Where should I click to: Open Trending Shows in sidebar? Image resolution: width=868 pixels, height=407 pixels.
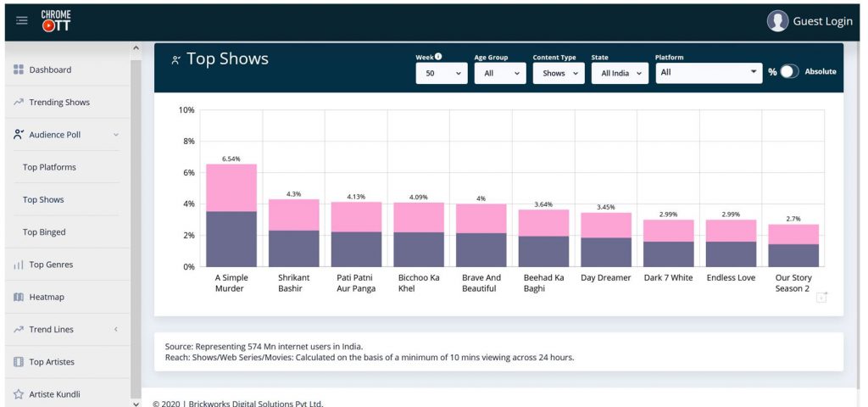[59, 103]
